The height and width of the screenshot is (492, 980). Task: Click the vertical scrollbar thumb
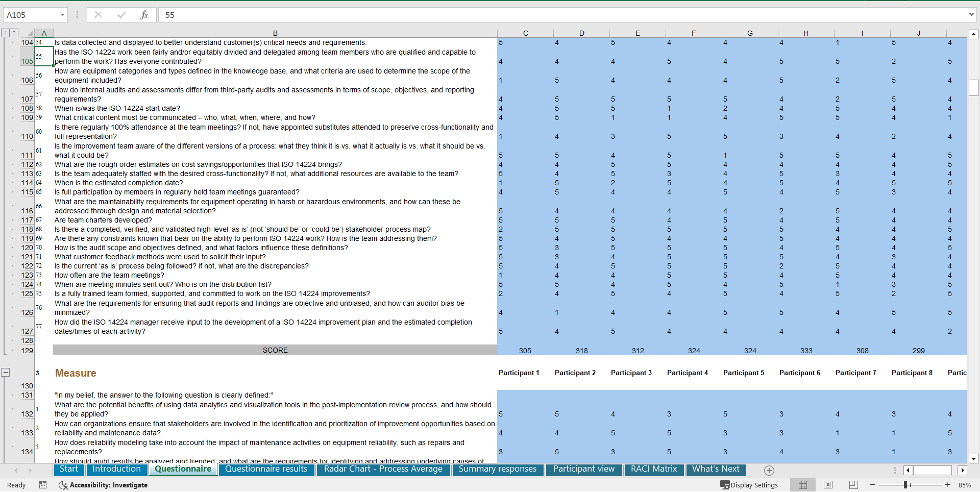pos(973,88)
